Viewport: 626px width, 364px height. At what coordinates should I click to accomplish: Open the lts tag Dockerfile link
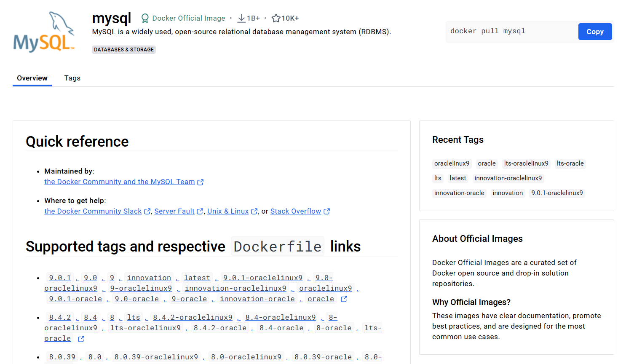(x=134, y=317)
